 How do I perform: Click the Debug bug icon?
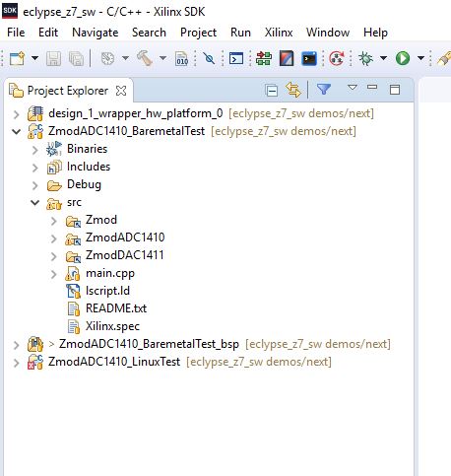[365, 59]
